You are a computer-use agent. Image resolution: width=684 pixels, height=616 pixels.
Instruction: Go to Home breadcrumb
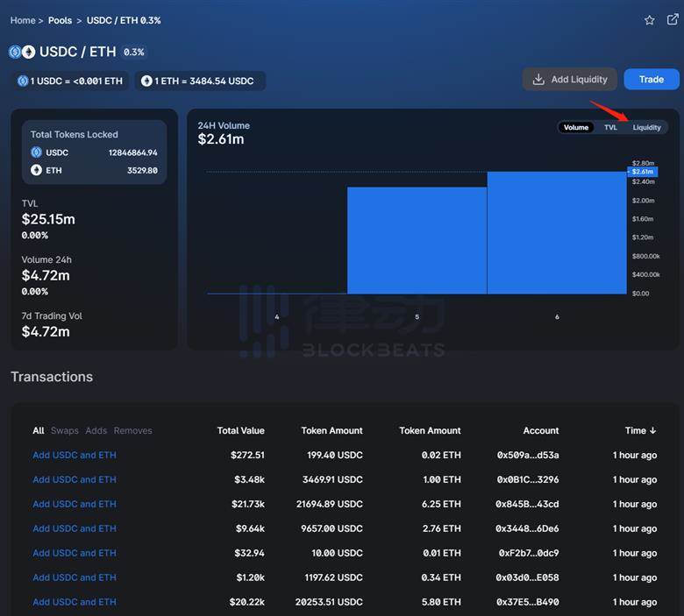click(23, 20)
